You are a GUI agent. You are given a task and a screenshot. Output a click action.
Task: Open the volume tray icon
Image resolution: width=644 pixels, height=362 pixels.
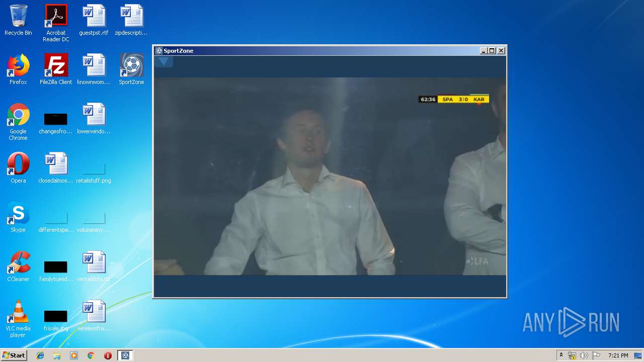[584, 355]
